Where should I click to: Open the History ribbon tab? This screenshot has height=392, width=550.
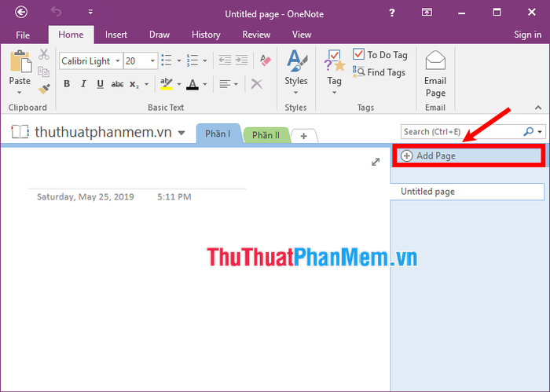(206, 35)
